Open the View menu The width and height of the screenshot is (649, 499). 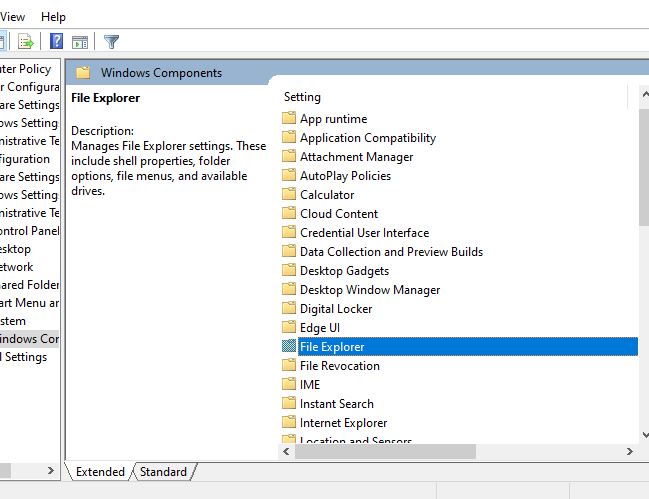tap(12, 17)
